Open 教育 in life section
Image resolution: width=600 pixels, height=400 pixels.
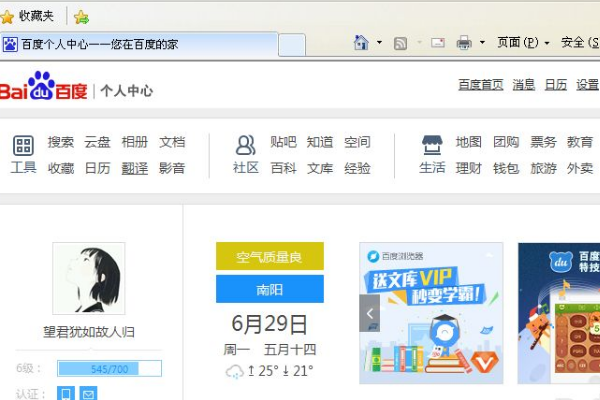580,142
